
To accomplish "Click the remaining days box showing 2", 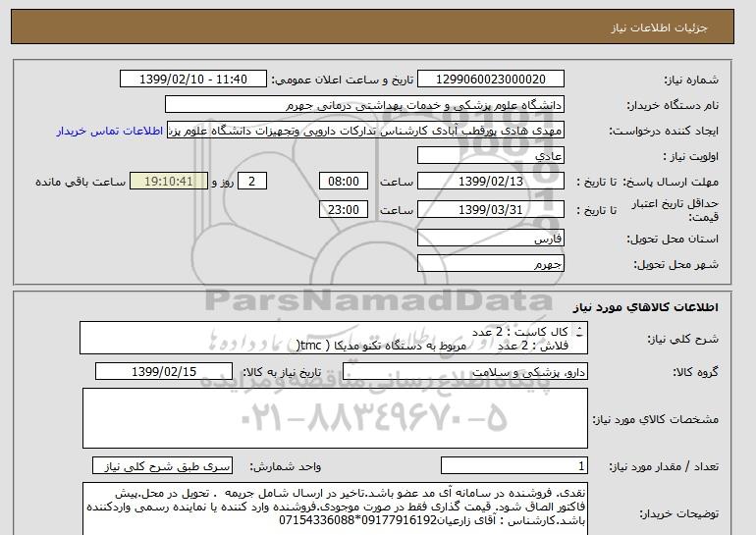I will pyautogui.click(x=251, y=182).
